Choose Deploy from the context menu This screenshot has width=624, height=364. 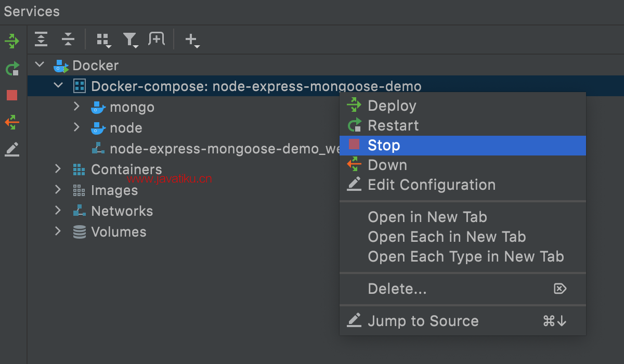[x=463, y=106]
